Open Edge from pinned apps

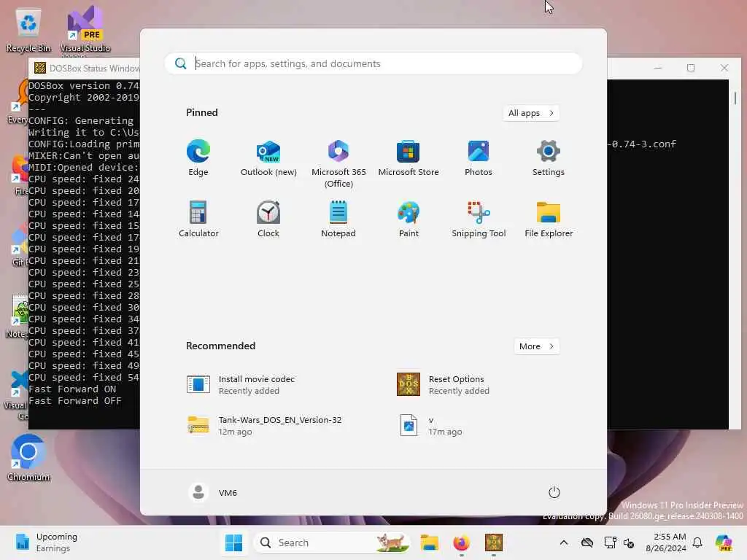198,158
